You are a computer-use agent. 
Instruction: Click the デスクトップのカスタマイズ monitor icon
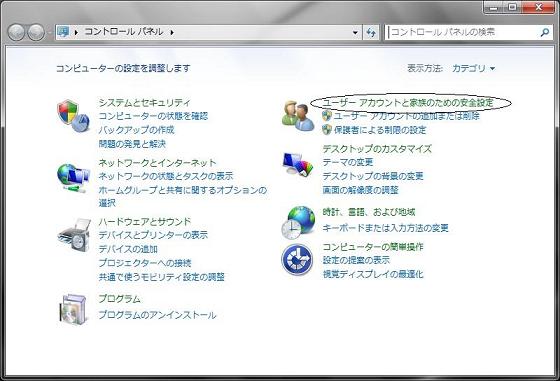point(298,164)
